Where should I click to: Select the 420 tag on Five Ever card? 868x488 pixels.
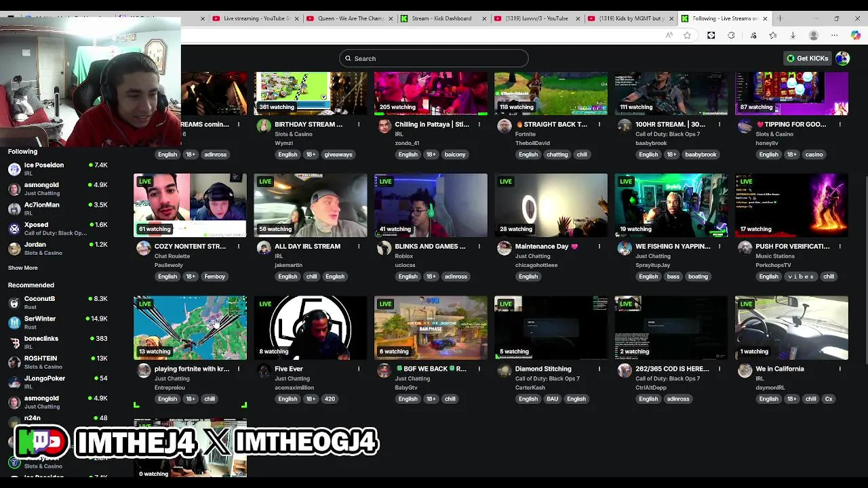(330, 399)
